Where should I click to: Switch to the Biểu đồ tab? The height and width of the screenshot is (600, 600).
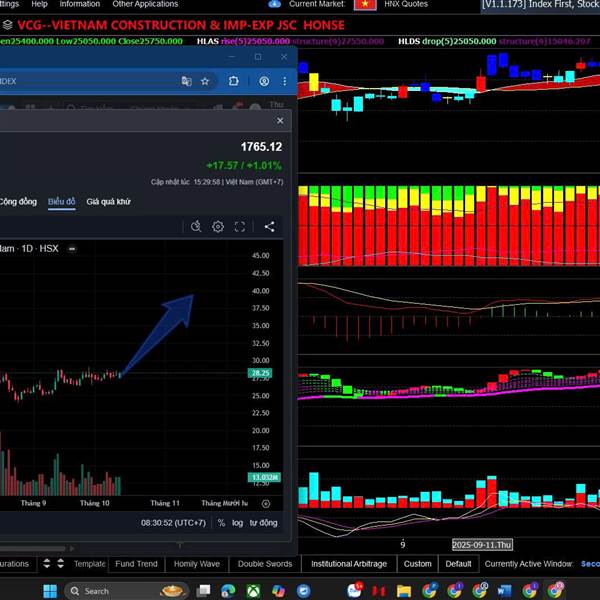(62, 202)
